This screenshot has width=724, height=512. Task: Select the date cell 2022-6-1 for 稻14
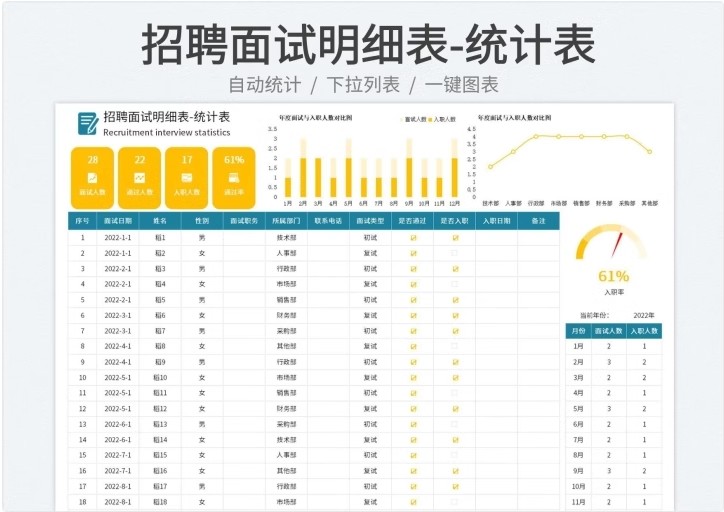118,440
